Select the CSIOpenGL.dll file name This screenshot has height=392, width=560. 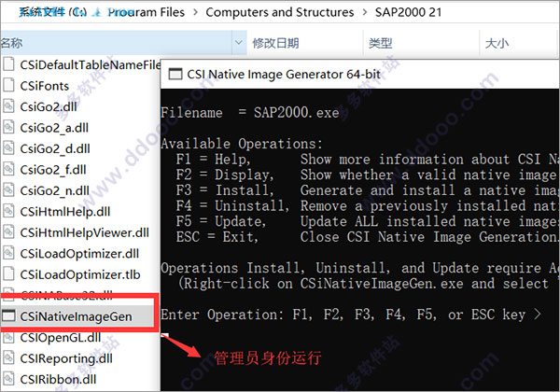click(61, 337)
